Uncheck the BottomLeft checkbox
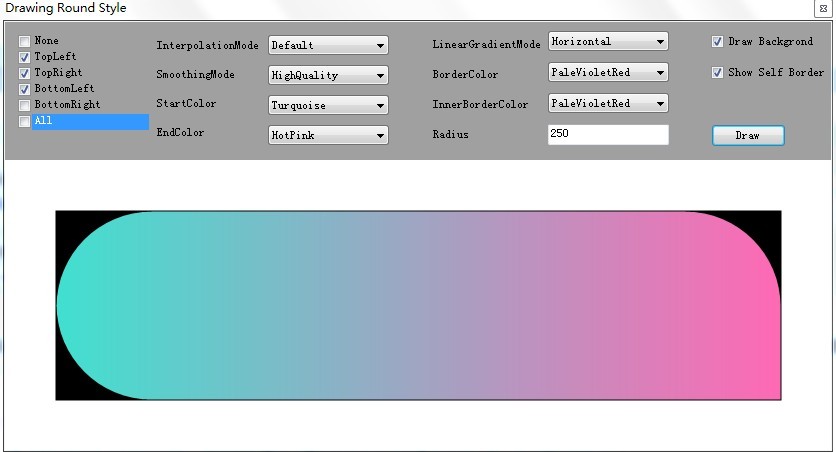This screenshot has width=836, height=452. [25, 89]
